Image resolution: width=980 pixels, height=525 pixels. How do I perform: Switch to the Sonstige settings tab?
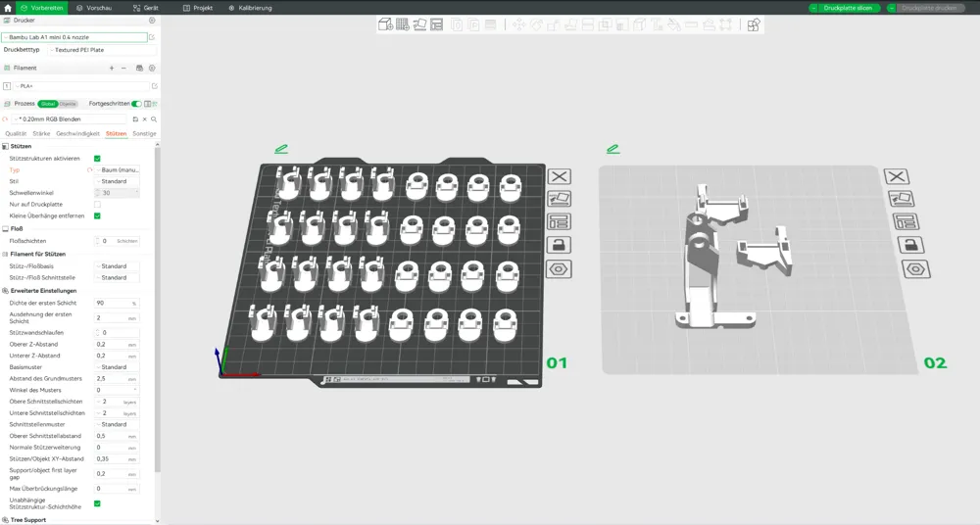[x=144, y=134]
